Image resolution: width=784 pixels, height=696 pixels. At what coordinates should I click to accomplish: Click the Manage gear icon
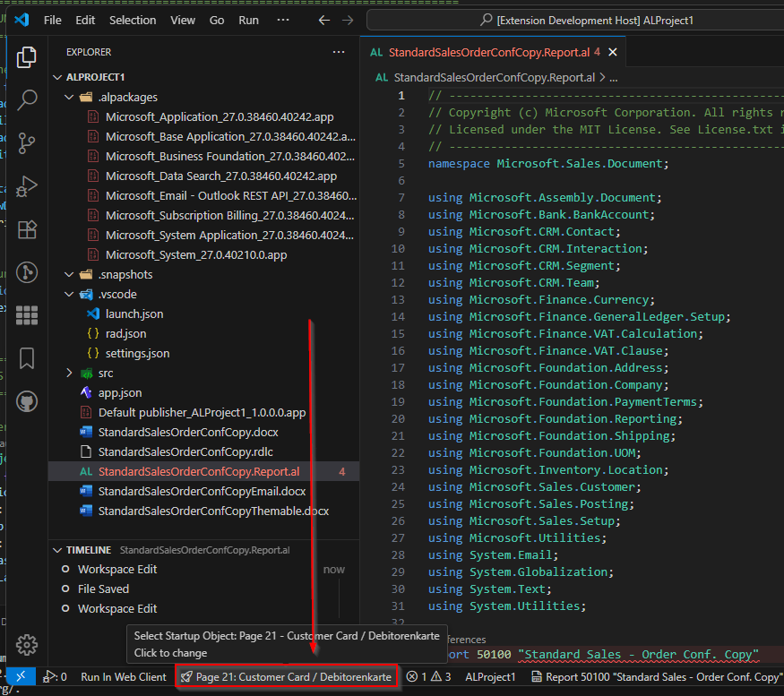point(27,643)
